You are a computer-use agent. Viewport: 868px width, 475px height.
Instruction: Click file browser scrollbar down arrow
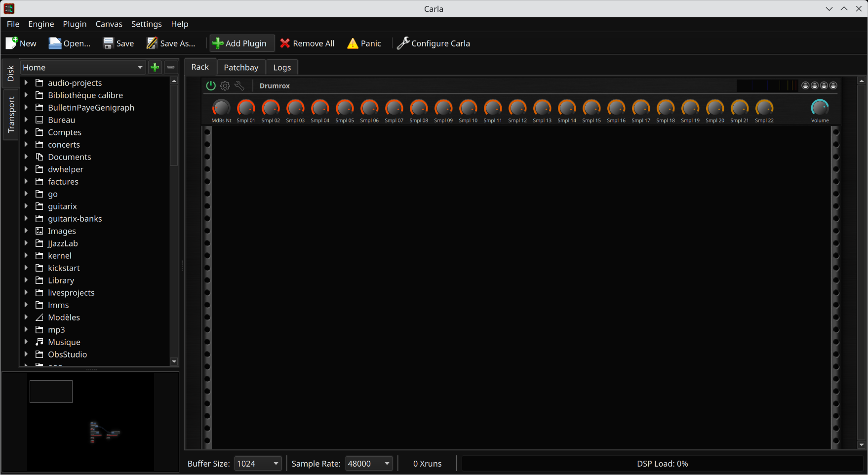pos(174,362)
